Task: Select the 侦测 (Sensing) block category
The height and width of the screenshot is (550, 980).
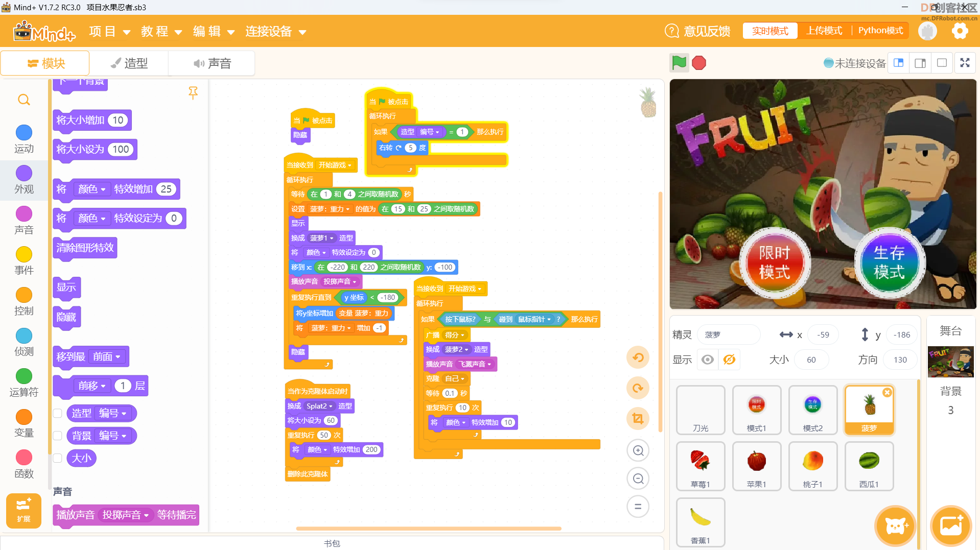Action: click(24, 342)
